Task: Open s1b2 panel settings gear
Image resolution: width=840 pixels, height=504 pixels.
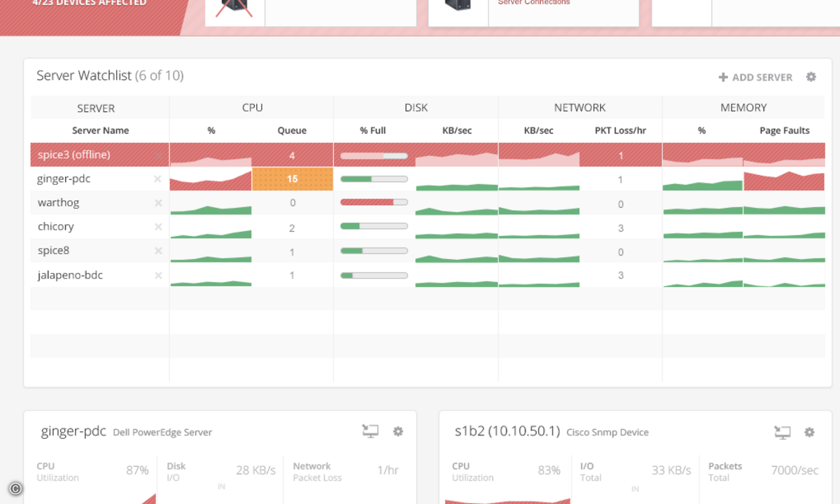Action: (x=809, y=432)
